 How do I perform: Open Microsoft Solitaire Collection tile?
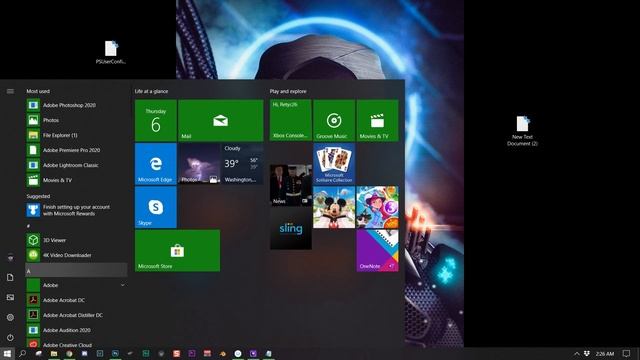(x=334, y=164)
